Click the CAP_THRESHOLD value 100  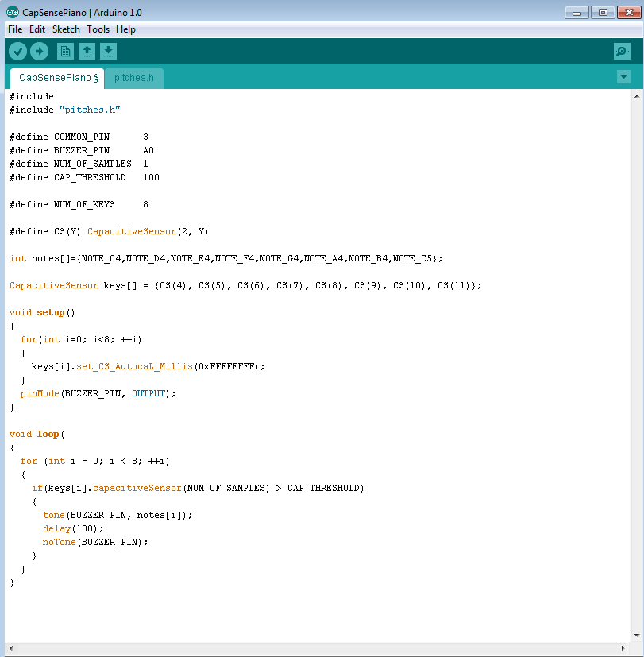tap(151, 177)
